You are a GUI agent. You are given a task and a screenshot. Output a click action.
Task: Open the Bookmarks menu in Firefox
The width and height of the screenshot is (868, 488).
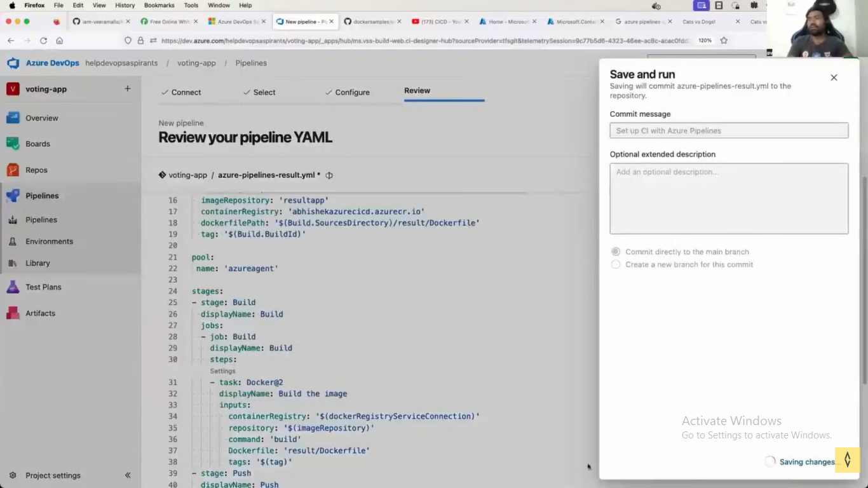point(159,5)
